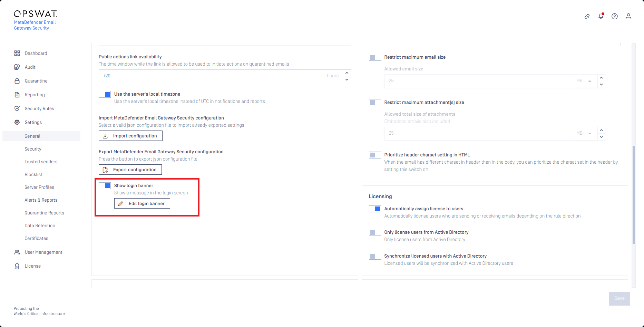The width and height of the screenshot is (644, 327).
Task: Open the user profile icon
Action: pyautogui.click(x=628, y=16)
